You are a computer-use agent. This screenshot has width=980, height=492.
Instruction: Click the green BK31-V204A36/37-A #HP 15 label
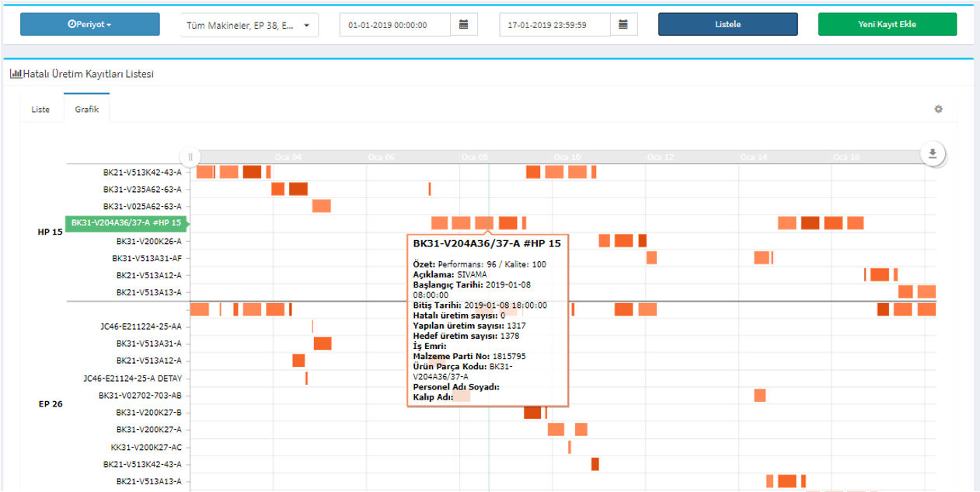pos(127,223)
